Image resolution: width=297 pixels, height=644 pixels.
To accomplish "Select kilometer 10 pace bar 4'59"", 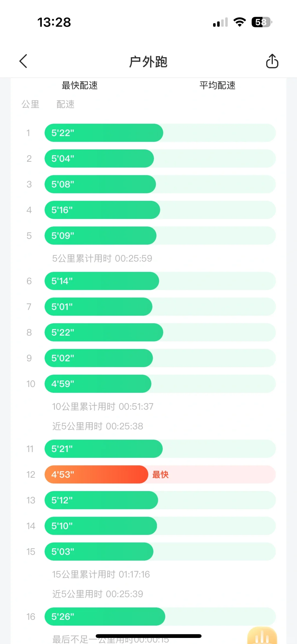I will (x=98, y=384).
